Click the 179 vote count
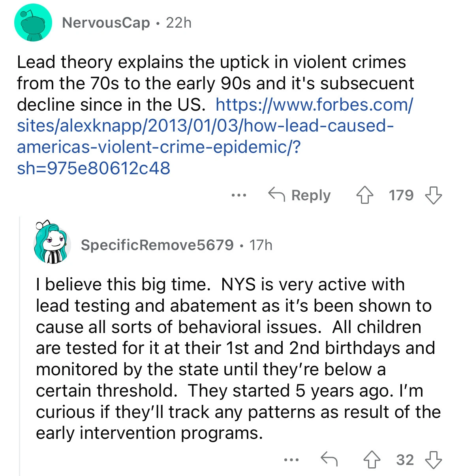This screenshot has width=462, height=476. pos(401,195)
